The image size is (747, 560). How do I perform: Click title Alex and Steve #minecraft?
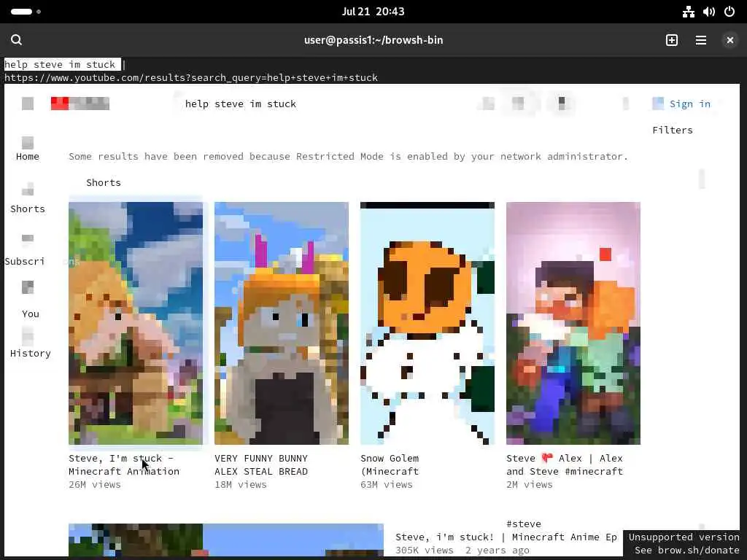point(565,464)
